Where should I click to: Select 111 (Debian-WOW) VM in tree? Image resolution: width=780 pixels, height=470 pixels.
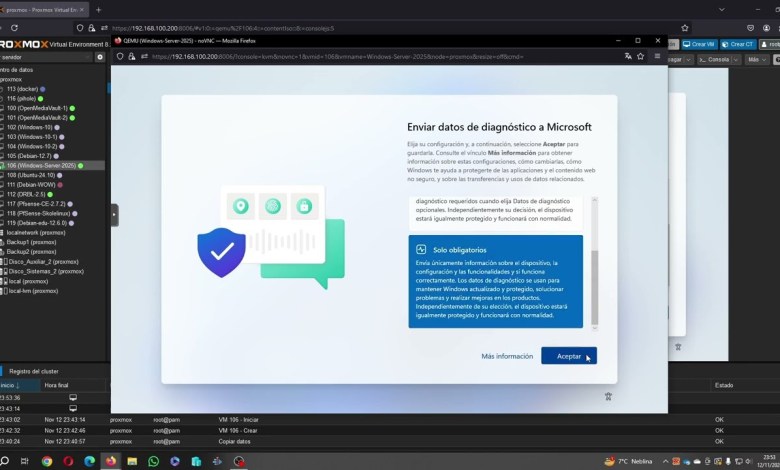[x=33, y=185]
